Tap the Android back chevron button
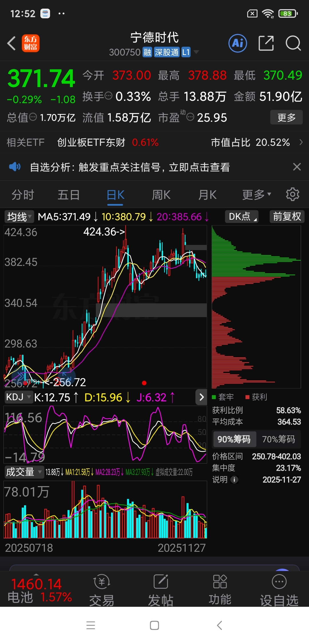This screenshot has width=309, height=644. [219, 625]
